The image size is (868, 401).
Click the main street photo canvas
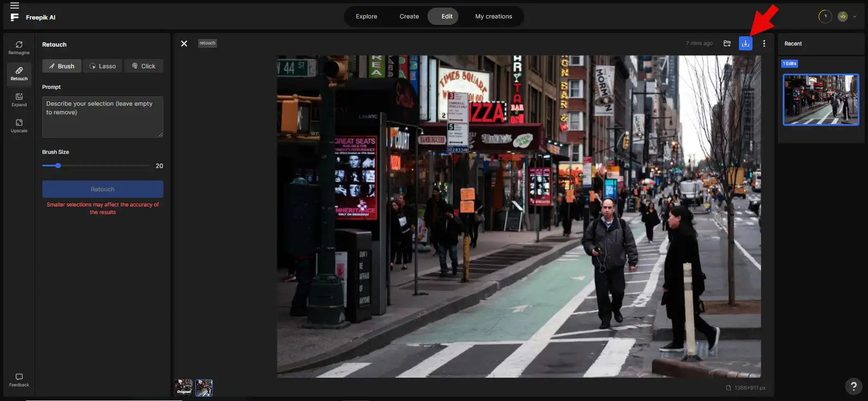(519, 216)
